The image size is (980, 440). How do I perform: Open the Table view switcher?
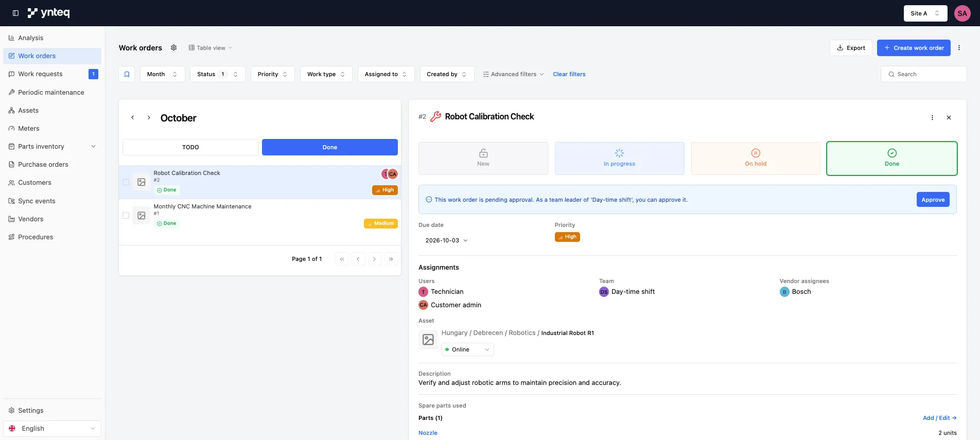211,48
